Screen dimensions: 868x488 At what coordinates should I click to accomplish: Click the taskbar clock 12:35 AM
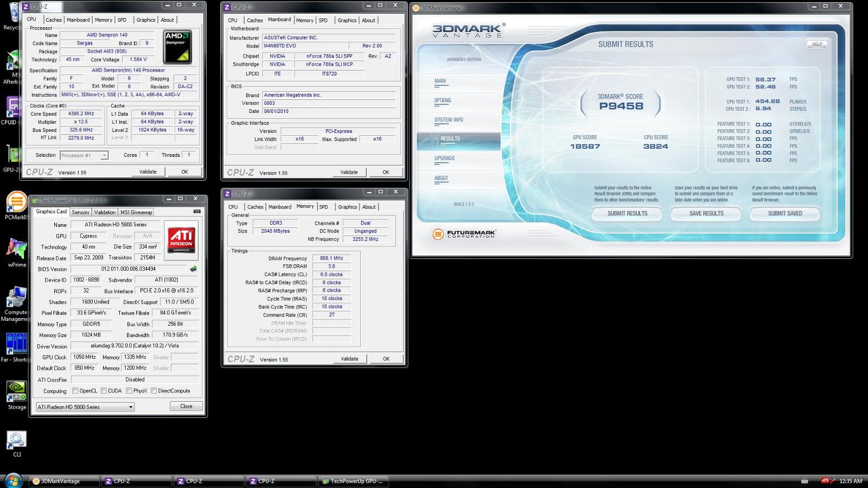[x=850, y=481]
